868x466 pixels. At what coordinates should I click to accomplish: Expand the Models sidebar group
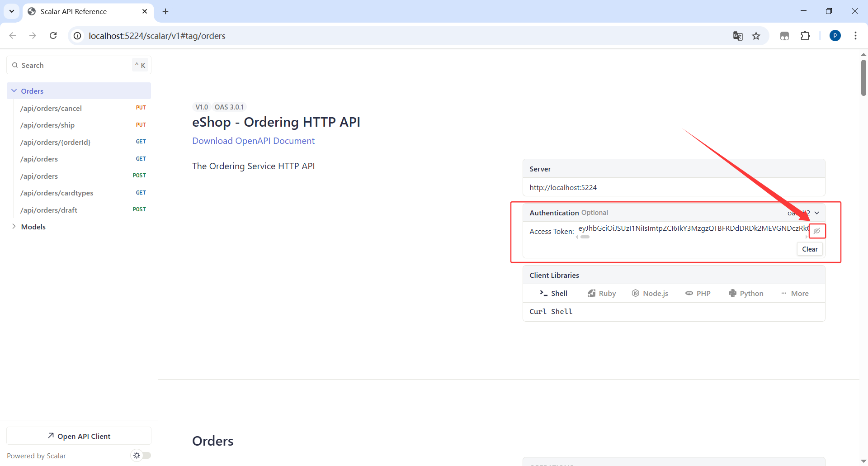tap(14, 227)
